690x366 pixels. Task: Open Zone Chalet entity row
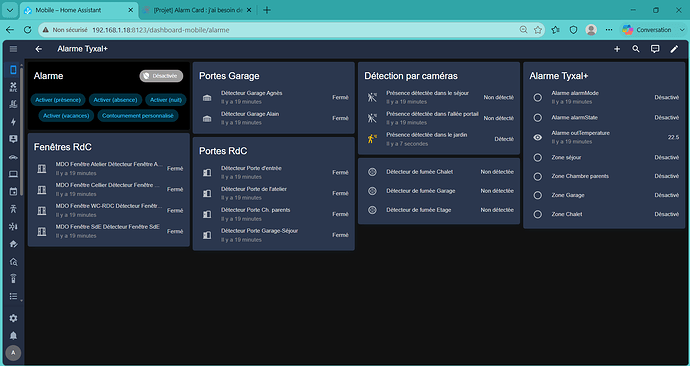click(x=604, y=214)
